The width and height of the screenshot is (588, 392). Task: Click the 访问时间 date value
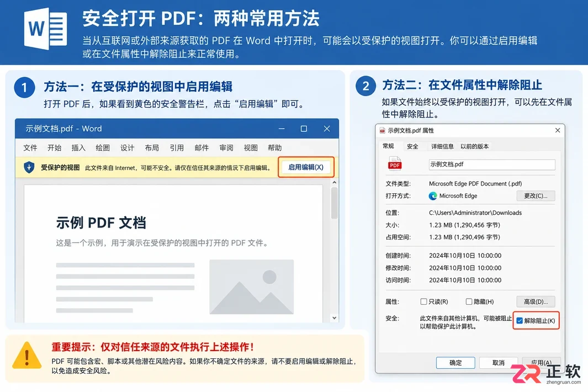coord(465,280)
